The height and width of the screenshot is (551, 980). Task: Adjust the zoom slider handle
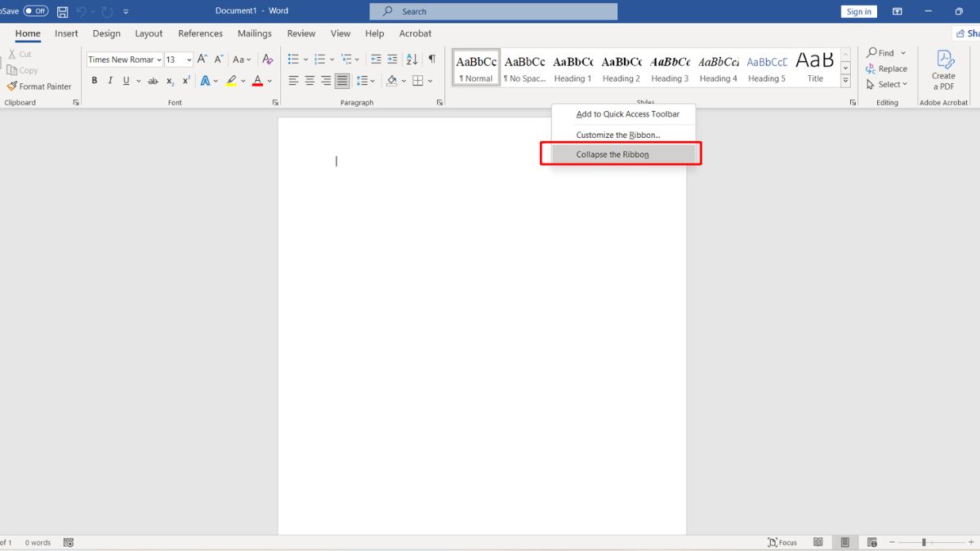tap(924, 542)
